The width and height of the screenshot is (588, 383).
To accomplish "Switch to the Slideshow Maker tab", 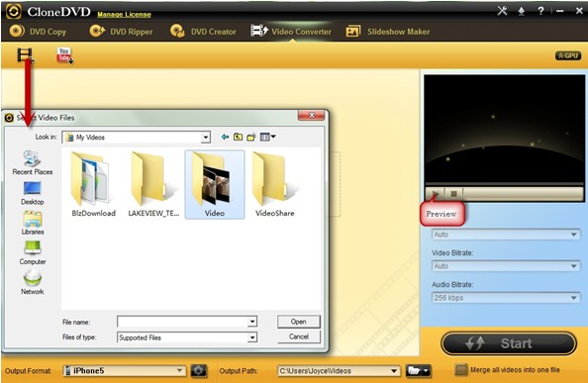I will [388, 32].
